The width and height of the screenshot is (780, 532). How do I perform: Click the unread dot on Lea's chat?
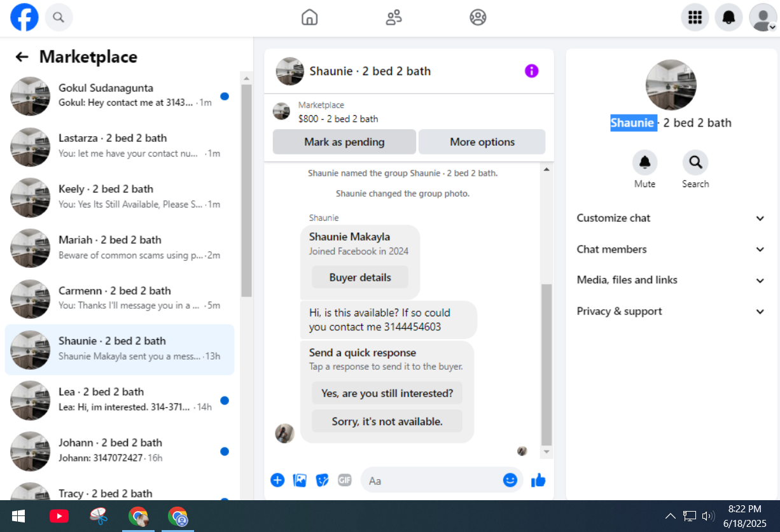pyautogui.click(x=225, y=400)
